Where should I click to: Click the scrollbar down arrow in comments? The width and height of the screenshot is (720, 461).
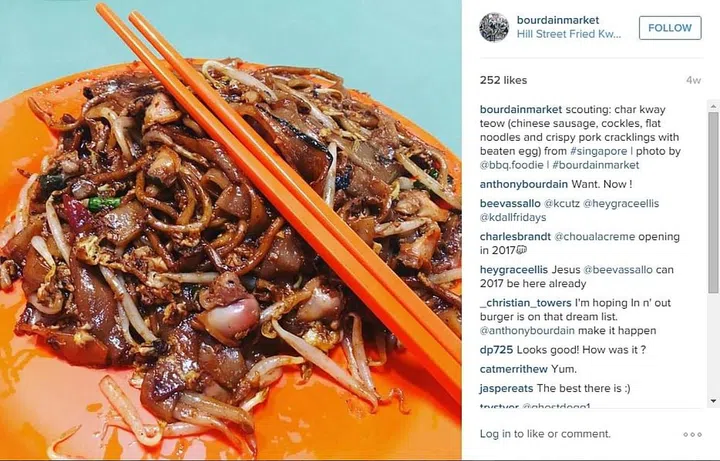click(x=713, y=401)
